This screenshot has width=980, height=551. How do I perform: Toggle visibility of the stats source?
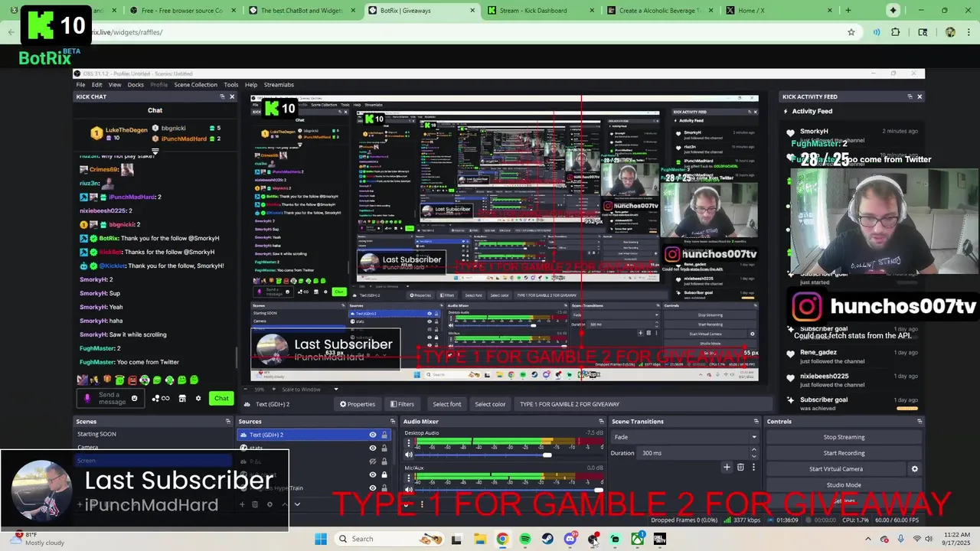coord(373,448)
